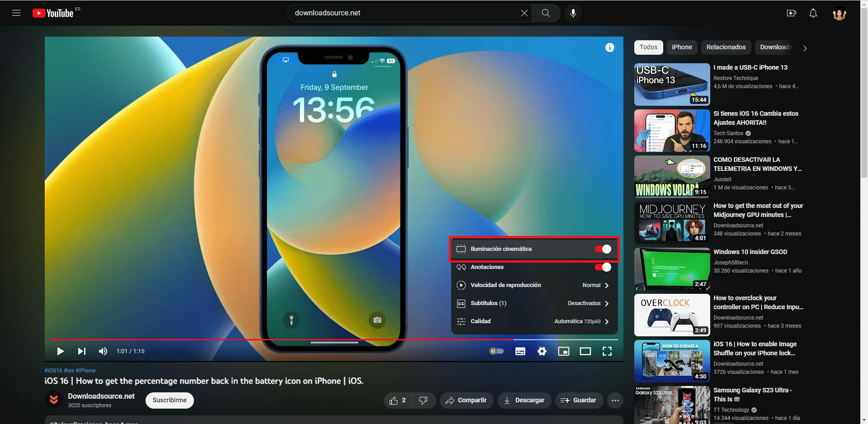Open the Windows Volará thumbnail video
Image resolution: width=868 pixels, height=424 pixels.
[672, 177]
